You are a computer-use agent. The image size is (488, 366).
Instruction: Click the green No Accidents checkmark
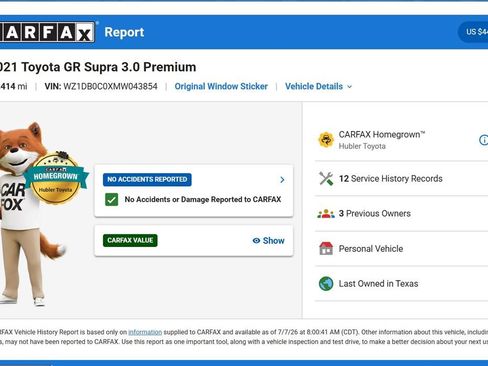click(x=112, y=200)
